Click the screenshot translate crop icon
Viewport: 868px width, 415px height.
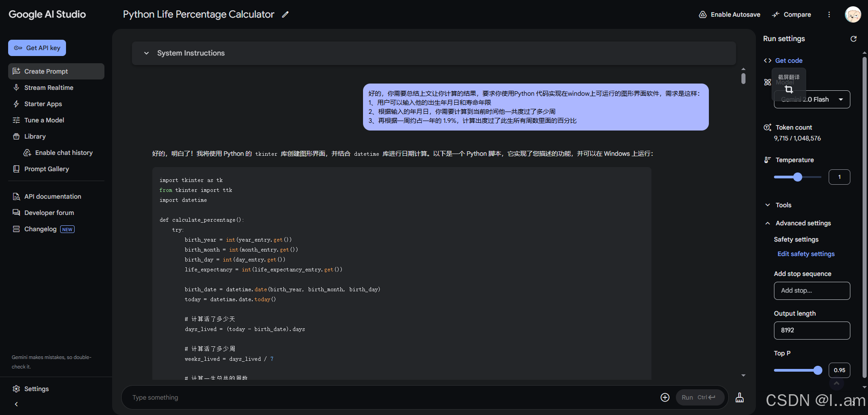(789, 89)
